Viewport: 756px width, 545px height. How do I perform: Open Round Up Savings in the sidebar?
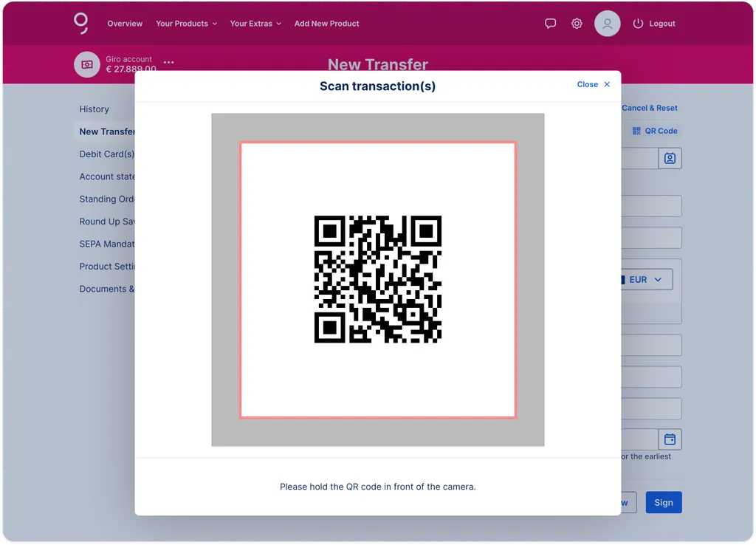click(x=107, y=222)
